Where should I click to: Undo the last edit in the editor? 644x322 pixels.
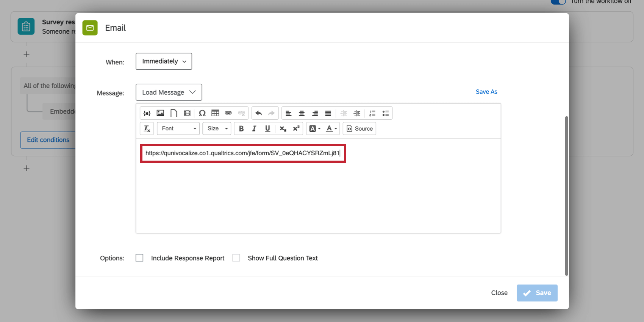click(259, 113)
